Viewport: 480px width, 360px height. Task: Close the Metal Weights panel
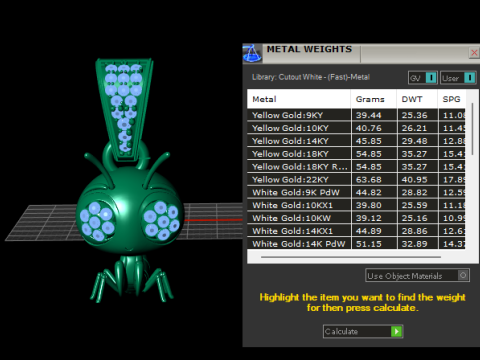click(474, 53)
